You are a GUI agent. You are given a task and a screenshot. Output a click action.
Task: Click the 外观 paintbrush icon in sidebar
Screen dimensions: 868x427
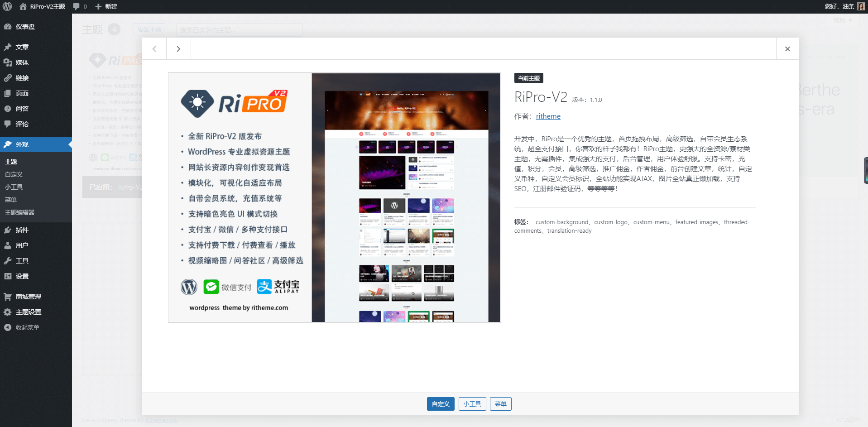(8, 144)
